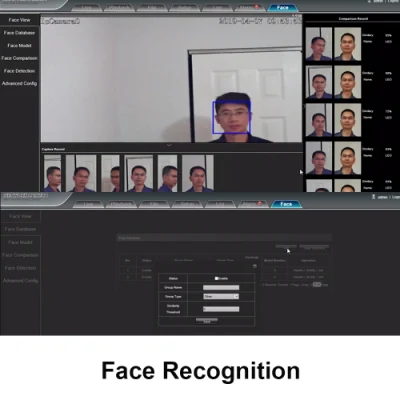Open Advanced Config in the top sidebar

(19, 83)
